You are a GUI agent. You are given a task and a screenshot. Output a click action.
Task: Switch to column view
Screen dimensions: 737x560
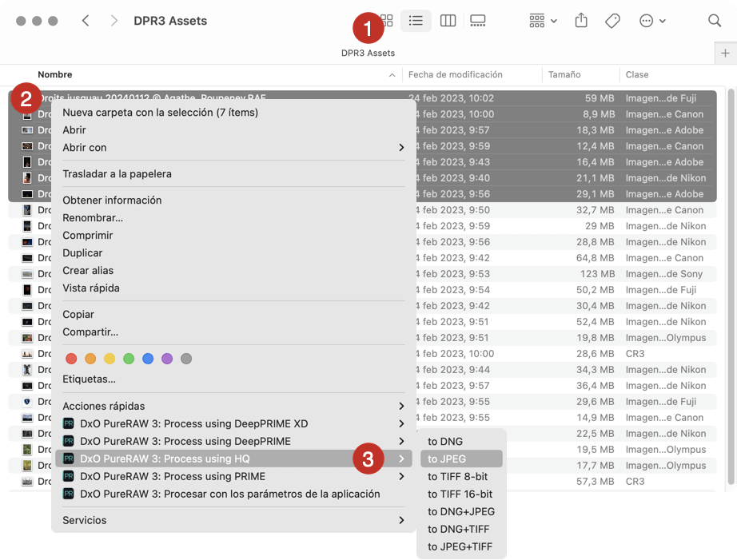coord(448,21)
